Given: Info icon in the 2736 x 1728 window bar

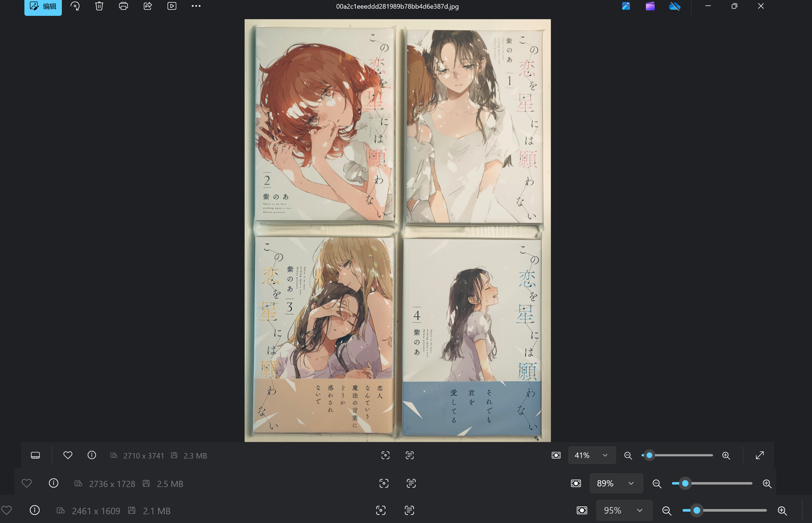Looking at the screenshot, I should click(x=54, y=483).
